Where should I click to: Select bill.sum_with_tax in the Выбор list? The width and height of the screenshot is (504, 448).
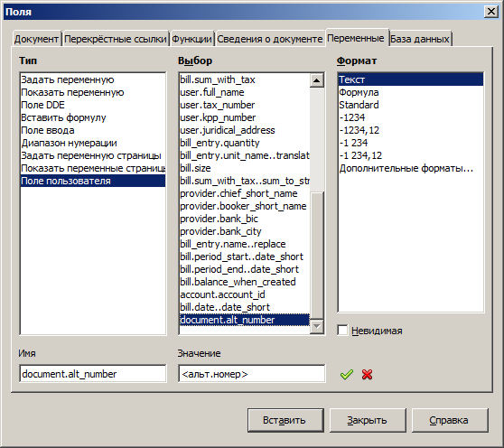(245, 79)
